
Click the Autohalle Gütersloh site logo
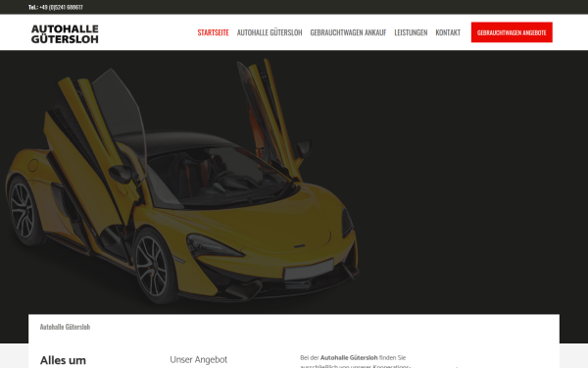(x=65, y=33)
